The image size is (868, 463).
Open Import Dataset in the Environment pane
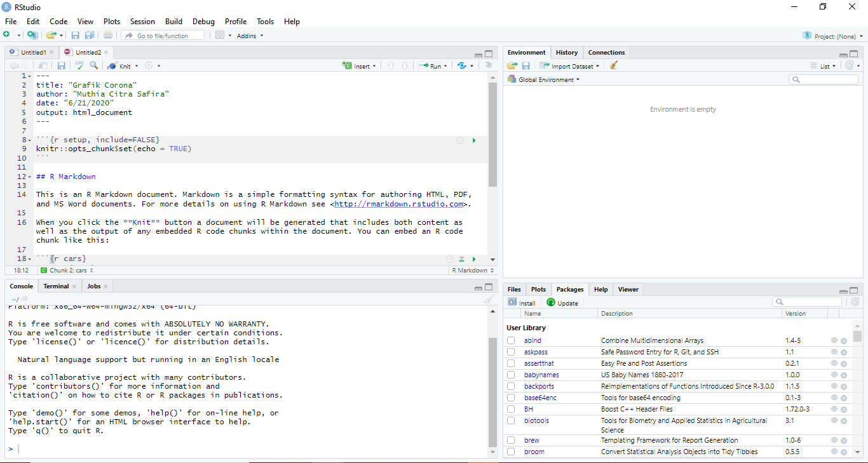click(569, 65)
